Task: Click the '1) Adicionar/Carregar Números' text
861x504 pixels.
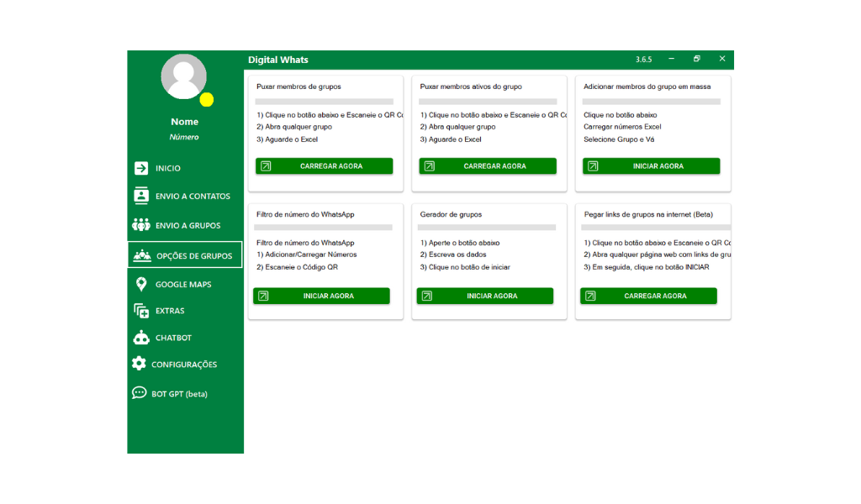Action: (306, 255)
